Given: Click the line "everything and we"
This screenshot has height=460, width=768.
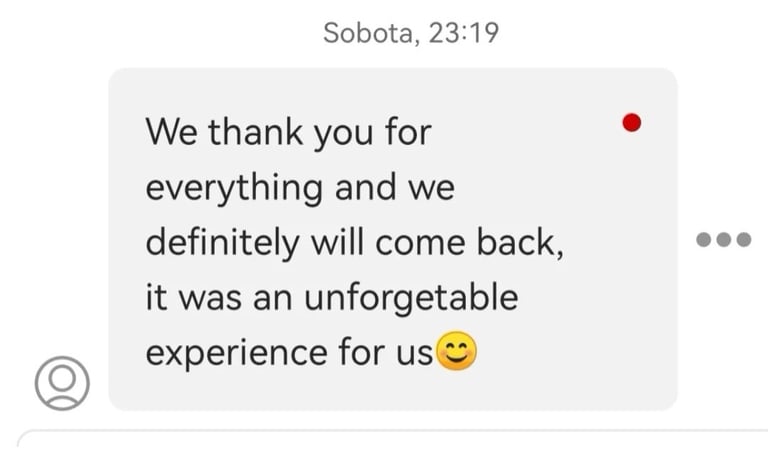Looking at the screenshot, I should tap(300, 188).
